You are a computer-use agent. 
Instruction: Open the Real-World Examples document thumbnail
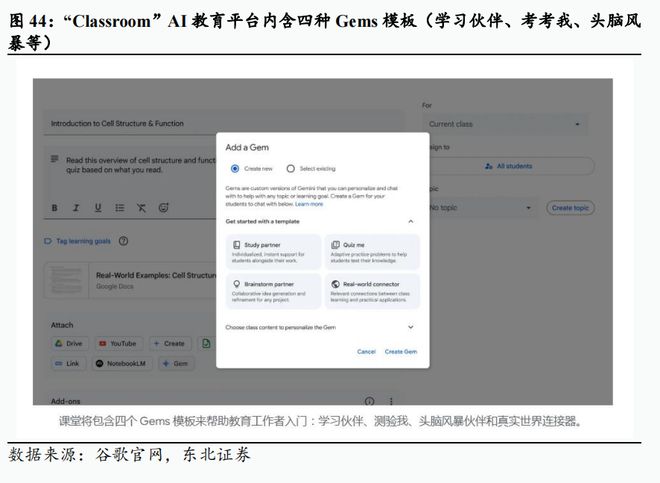pyautogui.click(x=66, y=280)
